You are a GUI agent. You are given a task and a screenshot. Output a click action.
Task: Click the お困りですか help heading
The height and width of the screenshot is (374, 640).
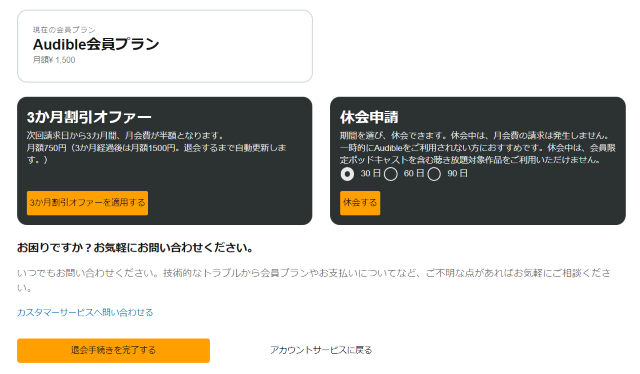point(135,248)
